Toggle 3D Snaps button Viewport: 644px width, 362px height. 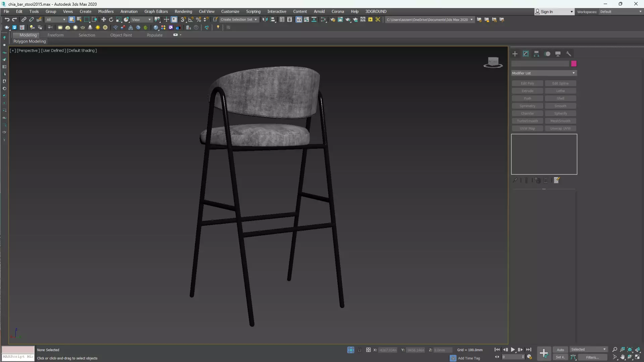pyautogui.click(x=183, y=19)
